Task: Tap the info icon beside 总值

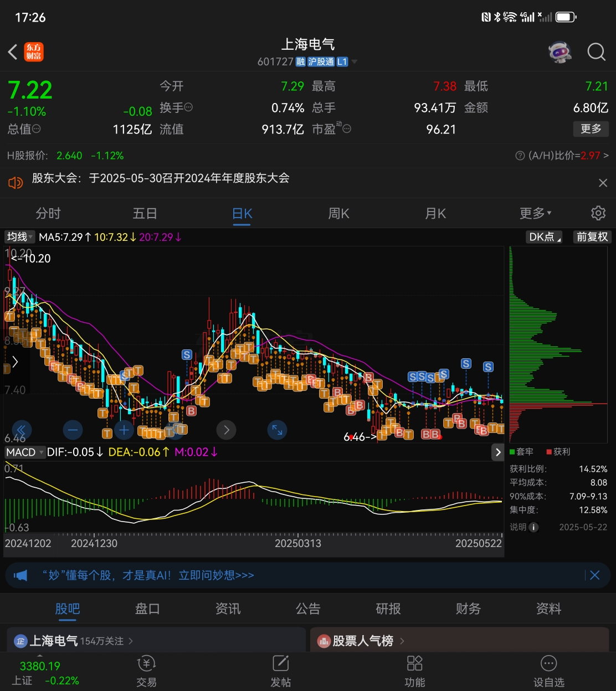Action: [37, 128]
